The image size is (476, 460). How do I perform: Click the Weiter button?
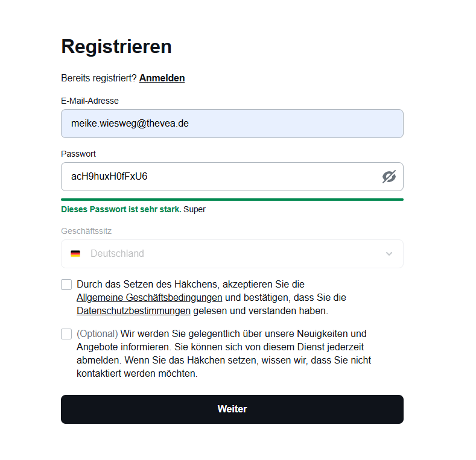(x=232, y=409)
